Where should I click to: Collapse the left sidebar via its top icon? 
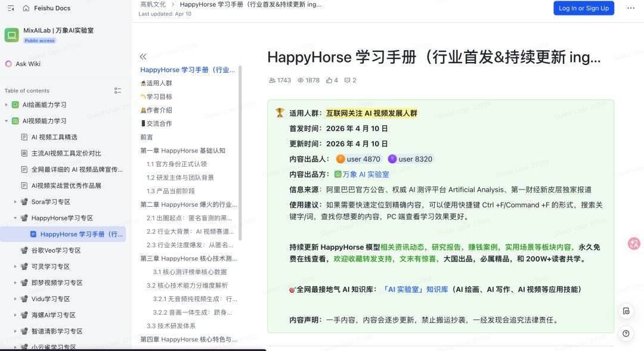click(11, 8)
